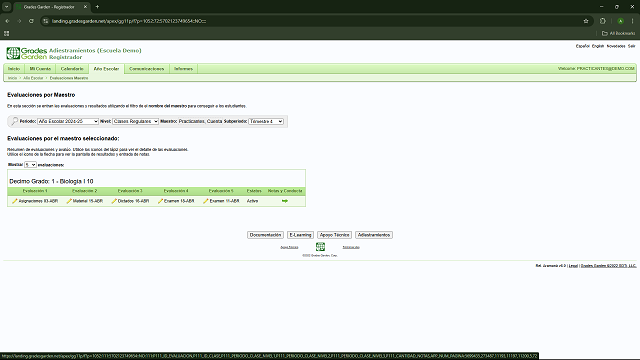Open the Nivel dropdown Clases Regulares
This screenshot has width=640, height=360.
pyautogui.click(x=136, y=121)
